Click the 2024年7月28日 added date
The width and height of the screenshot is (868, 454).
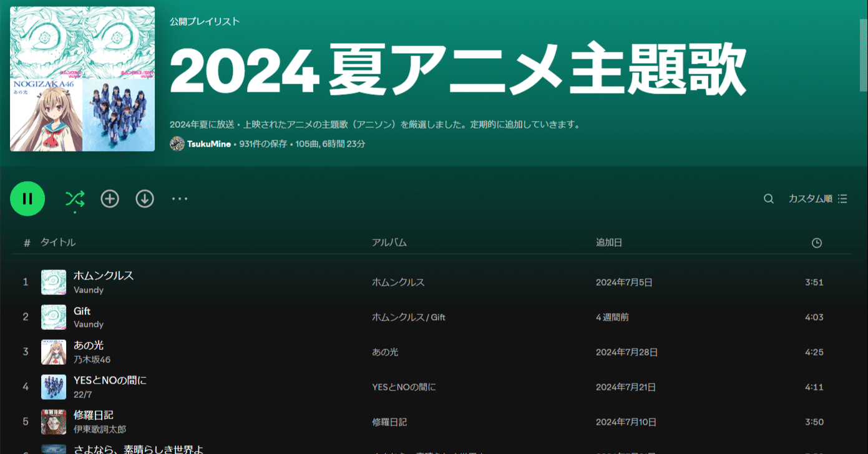click(x=627, y=352)
